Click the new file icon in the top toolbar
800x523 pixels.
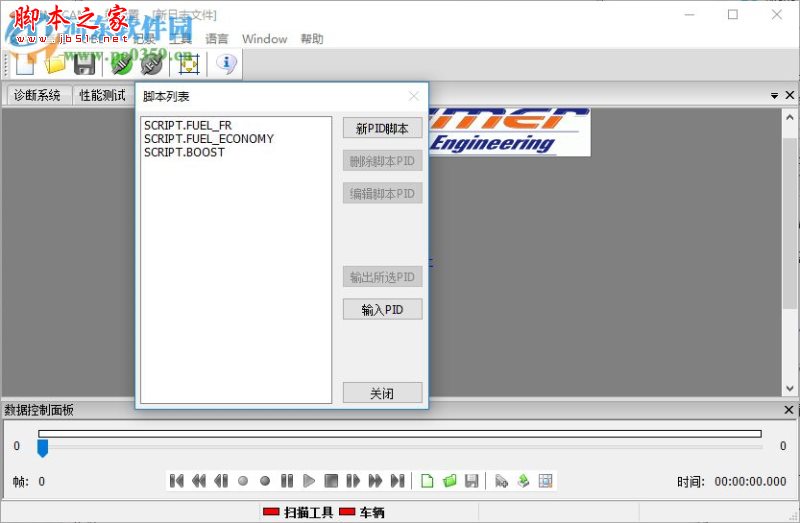click(x=25, y=64)
